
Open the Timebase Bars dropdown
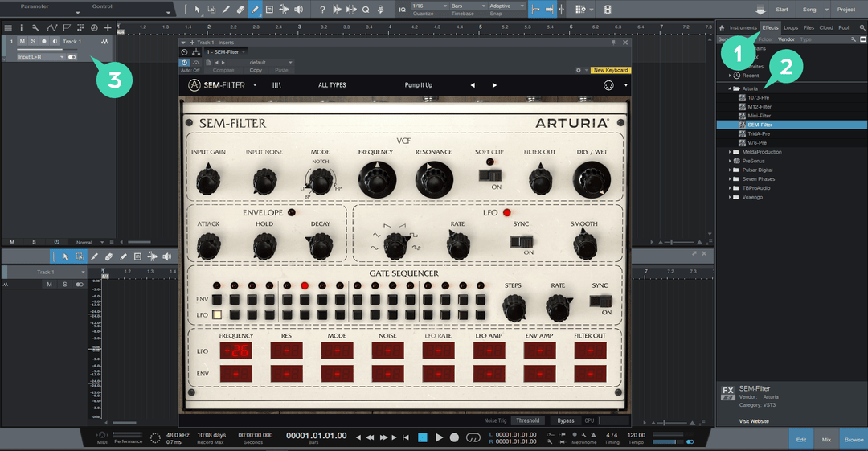coord(468,6)
